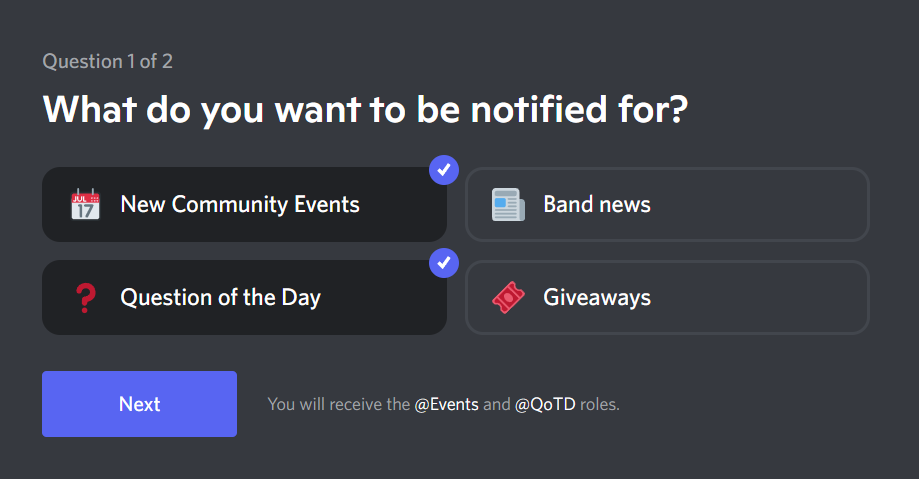This screenshot has height=479, width=919.
Task: Click the "Question 1 of 2" step indicator
Action: [107, 62]
